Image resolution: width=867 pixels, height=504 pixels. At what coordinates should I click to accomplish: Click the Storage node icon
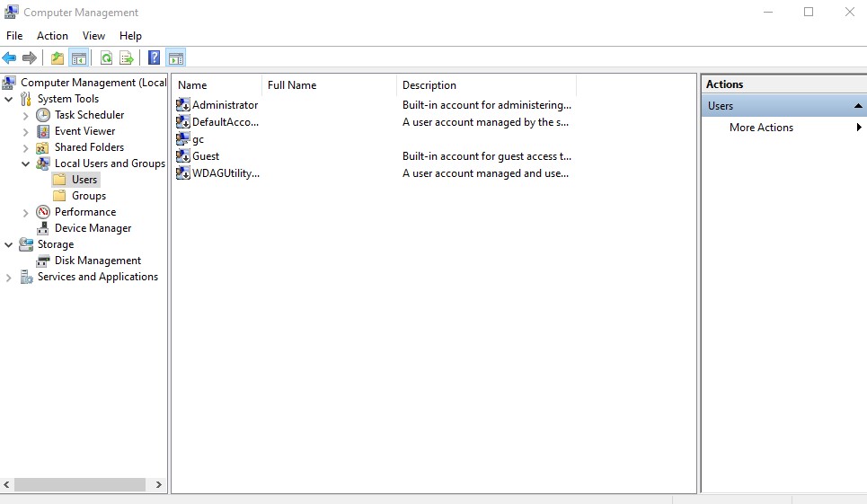[25, 244]
